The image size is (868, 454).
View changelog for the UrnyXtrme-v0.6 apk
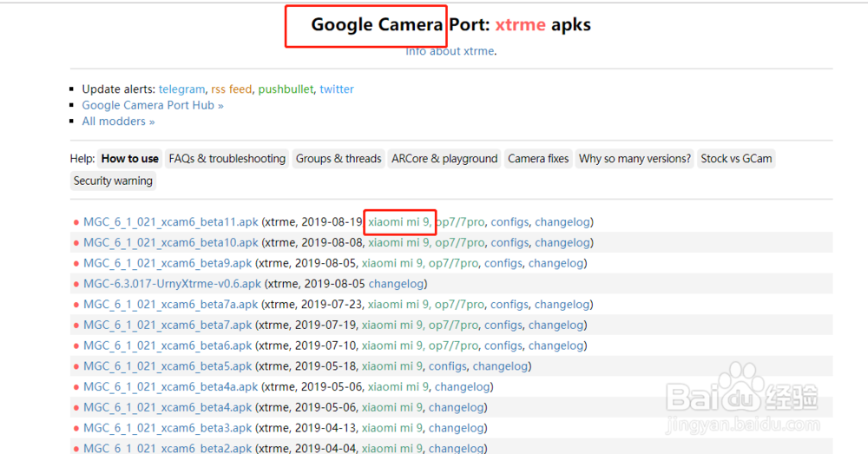[x=397, y=284]
